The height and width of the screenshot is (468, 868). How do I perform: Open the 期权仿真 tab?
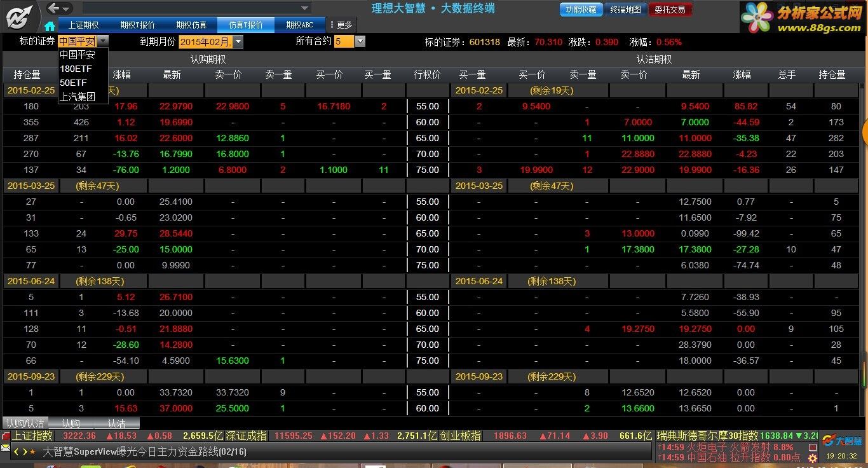191,25
